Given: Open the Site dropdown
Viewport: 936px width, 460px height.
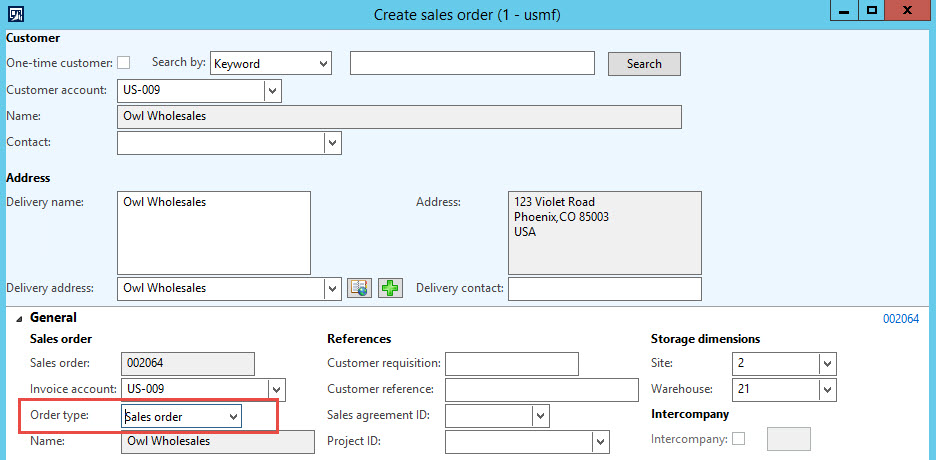Looking at the screenshot, I should tap(827, 364).
